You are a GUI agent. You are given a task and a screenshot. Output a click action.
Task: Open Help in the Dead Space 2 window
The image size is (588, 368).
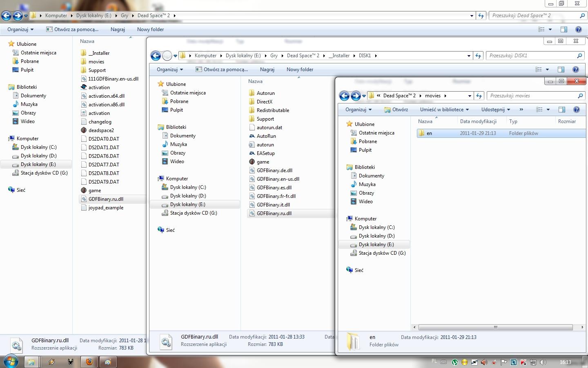point(578,29)
